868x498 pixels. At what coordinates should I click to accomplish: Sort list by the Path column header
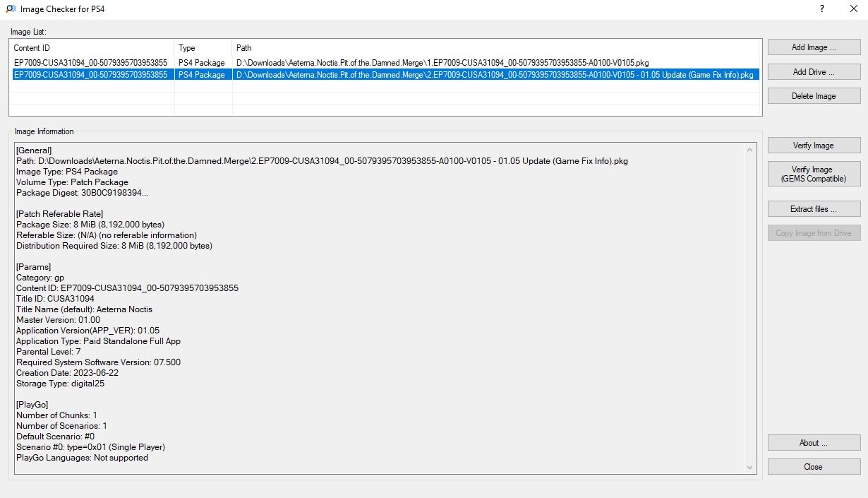(x=495, y=48)
